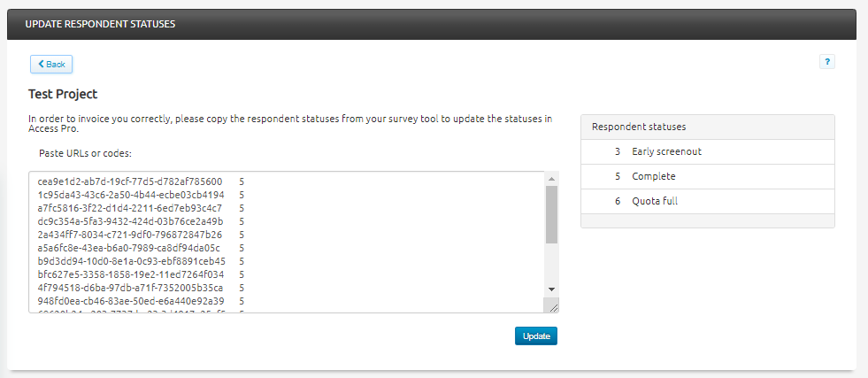Click the help question mark icon
The height and width of the screenshot is (378, 868).
[x=827, y=62]
